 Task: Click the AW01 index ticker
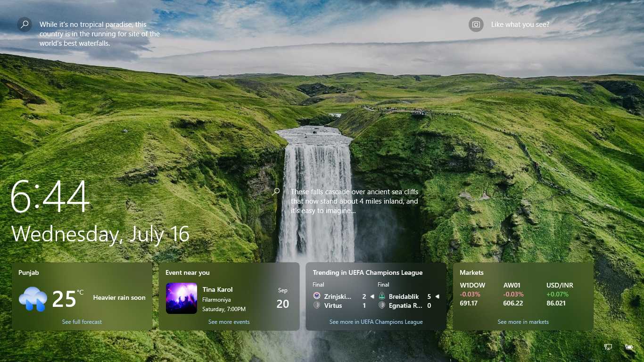(x=512, y=285)
